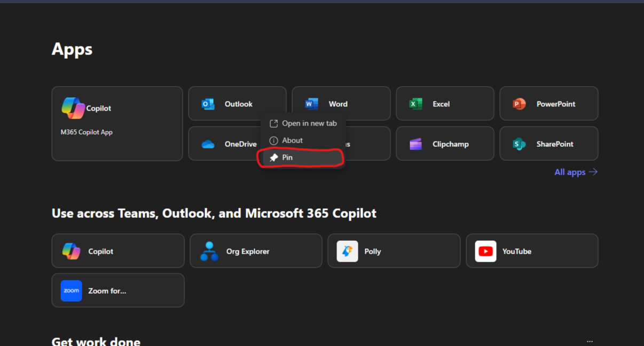Click the open-in-new-tab icon in context menu

[x=273, y=123]
